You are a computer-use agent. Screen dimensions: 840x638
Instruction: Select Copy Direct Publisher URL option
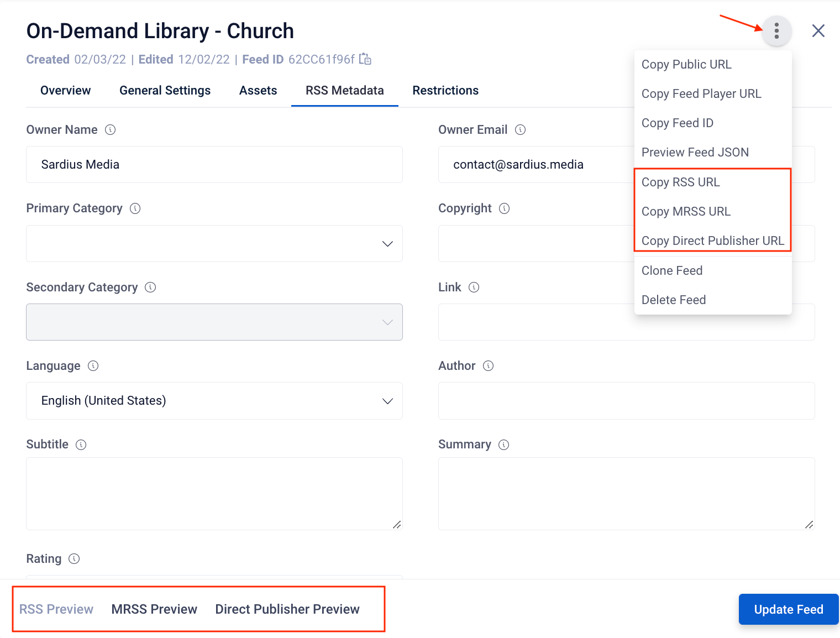click(712, 241)
